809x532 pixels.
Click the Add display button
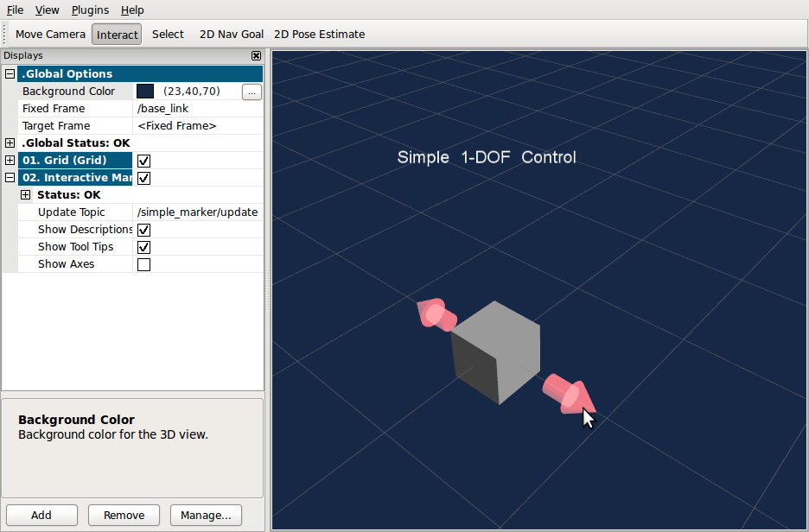click(41, 516)
